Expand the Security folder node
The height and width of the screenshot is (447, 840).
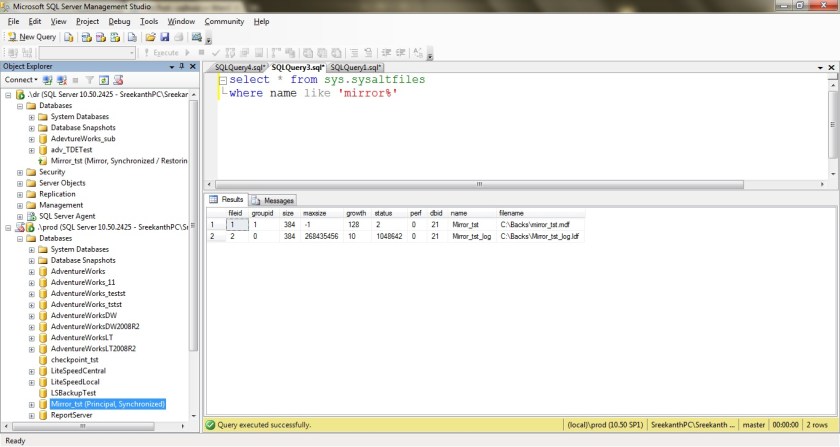point(20,171)
